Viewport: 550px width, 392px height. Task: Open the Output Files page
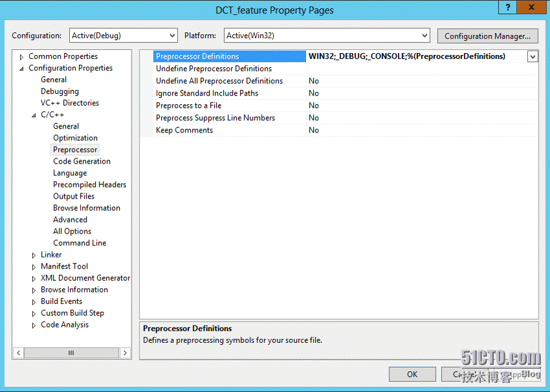click(x=74, y=197)
